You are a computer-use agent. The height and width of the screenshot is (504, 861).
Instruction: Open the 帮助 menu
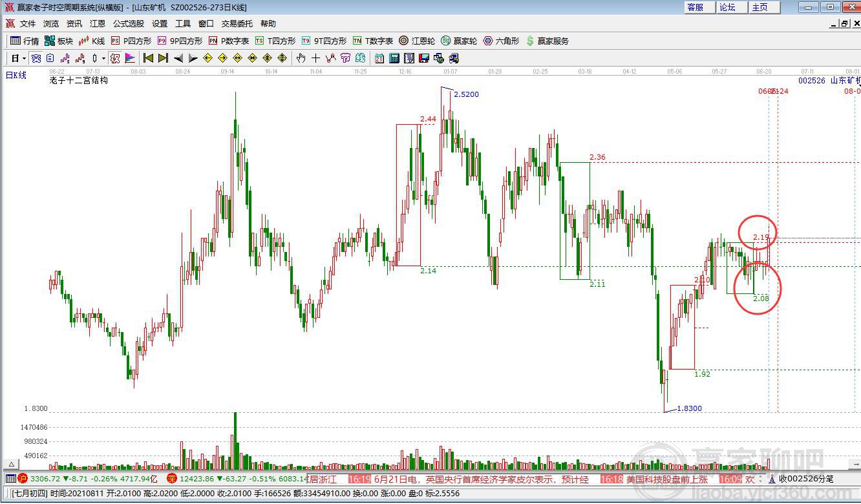268,23
